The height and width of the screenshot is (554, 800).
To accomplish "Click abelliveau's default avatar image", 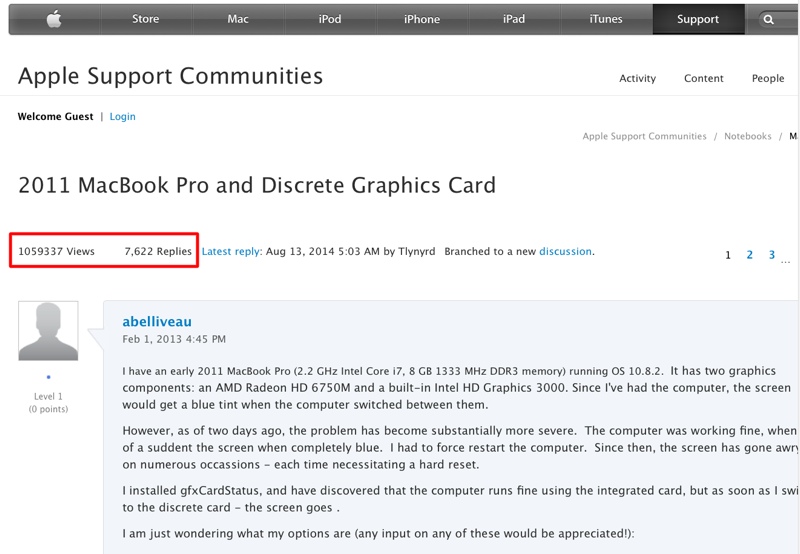I will (x=48, y=331).
